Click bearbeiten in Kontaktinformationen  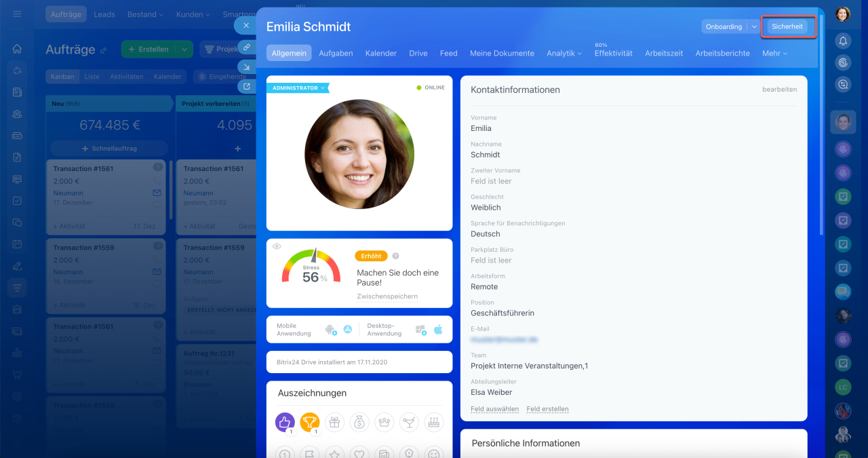[780, 90]
